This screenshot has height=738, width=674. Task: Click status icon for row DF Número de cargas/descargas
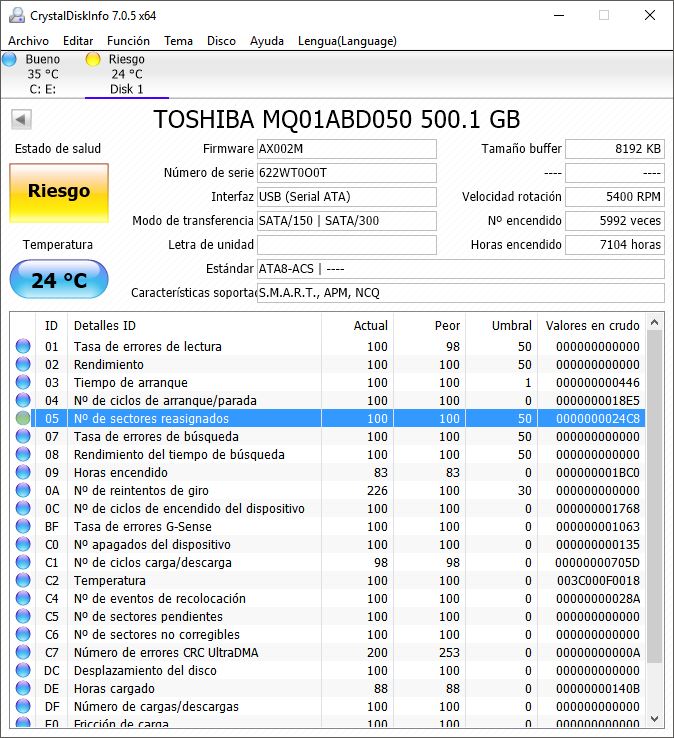tap(23, 706)
